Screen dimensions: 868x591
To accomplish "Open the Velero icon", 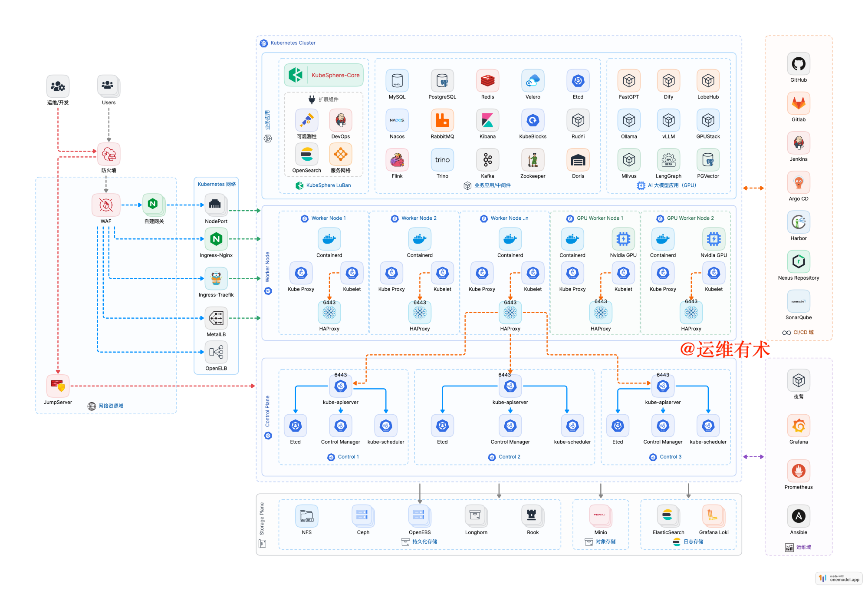I will (533, 81).
